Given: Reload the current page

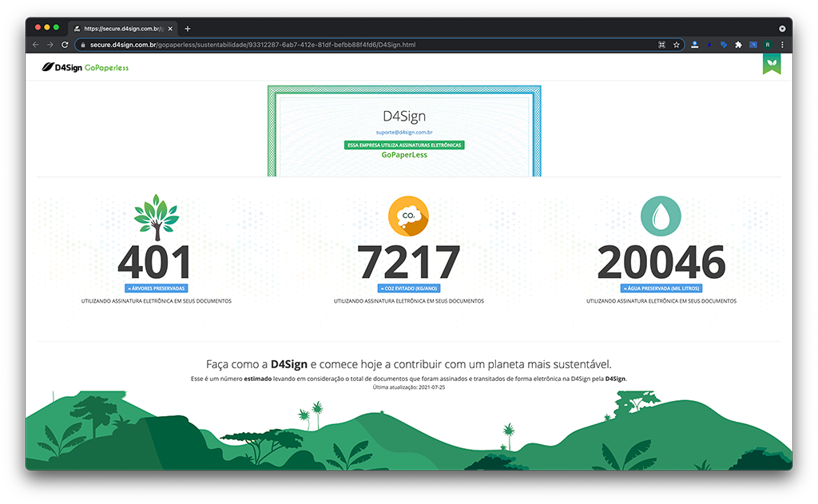Looking at the screenshot, I should pyautogui.click(x=65, y=45).
